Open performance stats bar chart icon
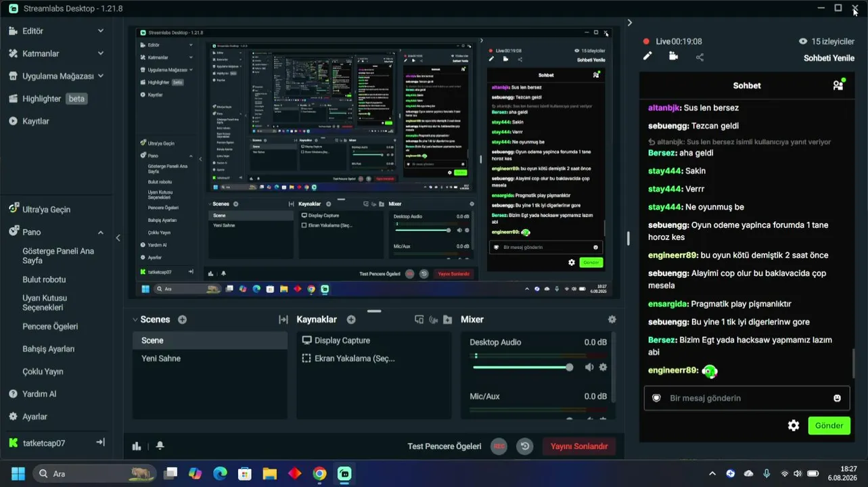Screen dimensions: 868x487 tap(137, 446)
